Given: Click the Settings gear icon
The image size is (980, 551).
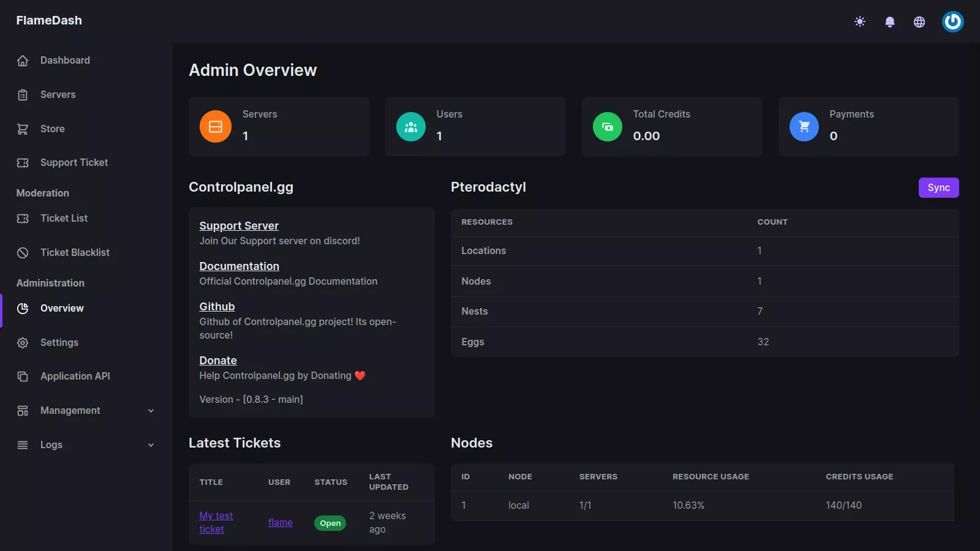Looking at the screenshot, I should point(23,343).
